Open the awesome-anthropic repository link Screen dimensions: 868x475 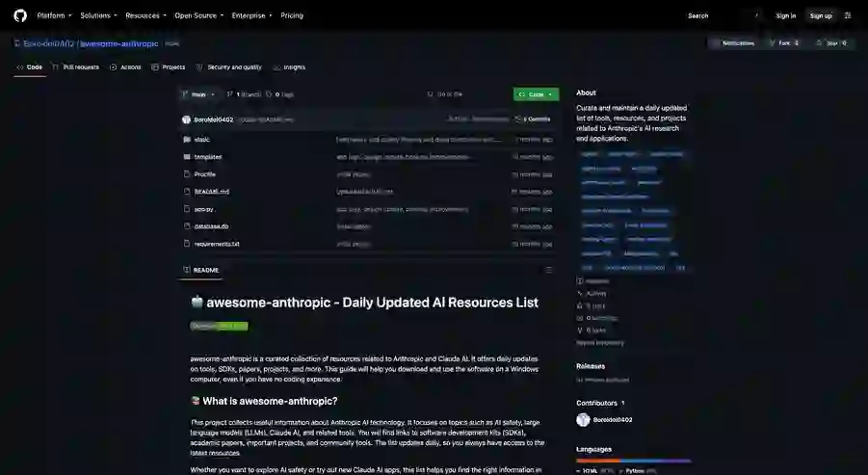point(119,43)
